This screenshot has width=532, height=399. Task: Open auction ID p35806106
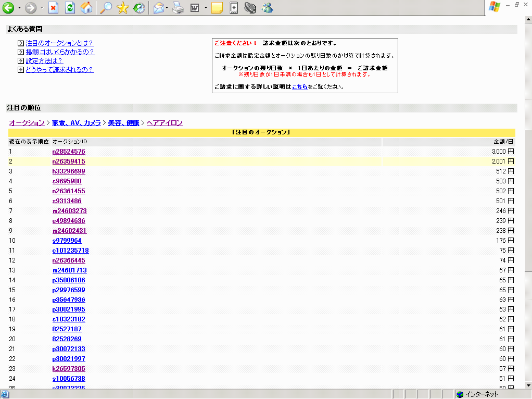click(69, 280)
